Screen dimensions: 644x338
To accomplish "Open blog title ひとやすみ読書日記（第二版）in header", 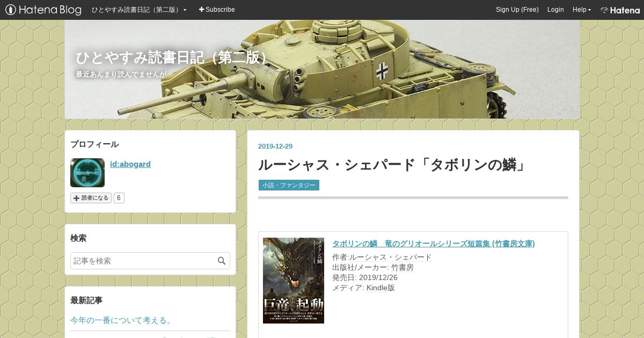I will pos(174,58).
